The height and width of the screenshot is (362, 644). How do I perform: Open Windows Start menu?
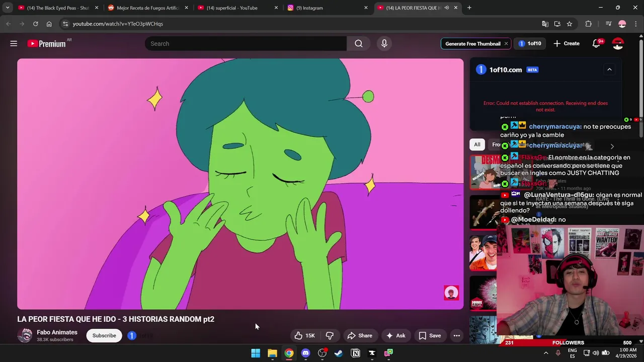point(256,353)
